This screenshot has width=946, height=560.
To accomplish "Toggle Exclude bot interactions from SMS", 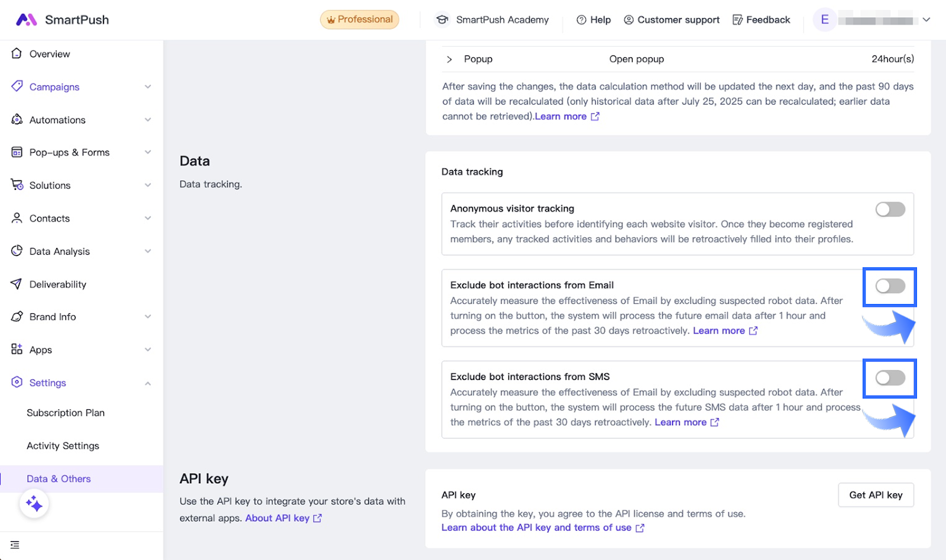I will coord(890,378).
